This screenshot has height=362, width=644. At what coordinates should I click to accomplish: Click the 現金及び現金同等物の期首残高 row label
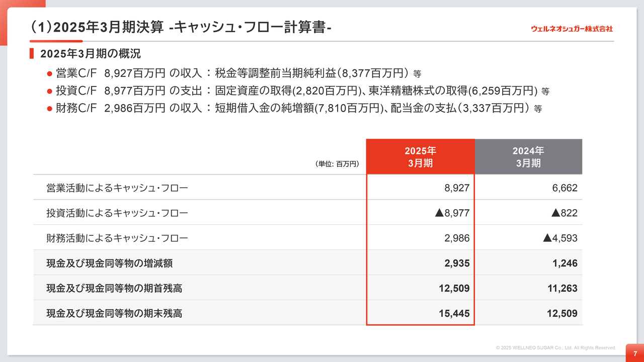(114, 288)
